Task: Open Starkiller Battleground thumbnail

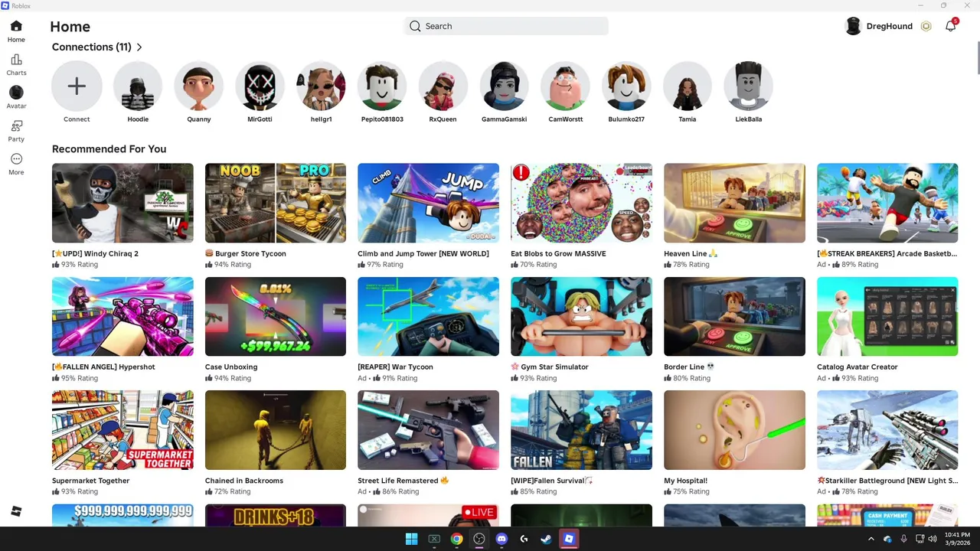Action: click(887, 430)
